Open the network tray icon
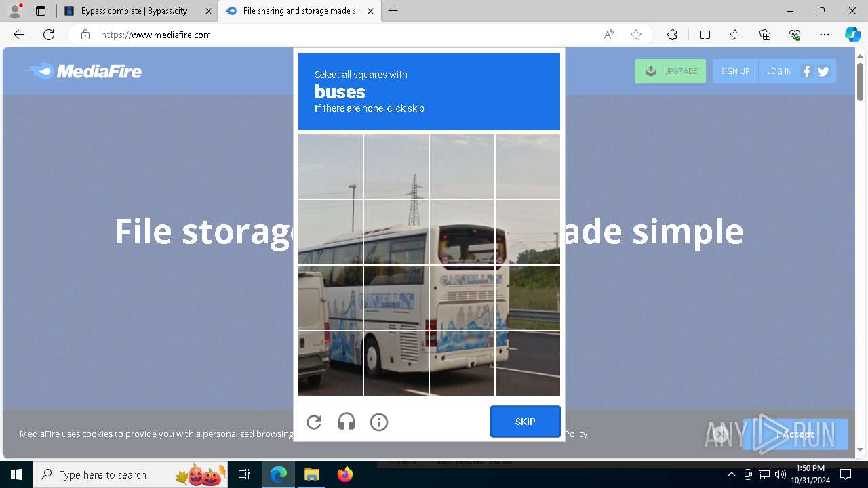The width and height of the screenshot is (868, 488). 764,474
